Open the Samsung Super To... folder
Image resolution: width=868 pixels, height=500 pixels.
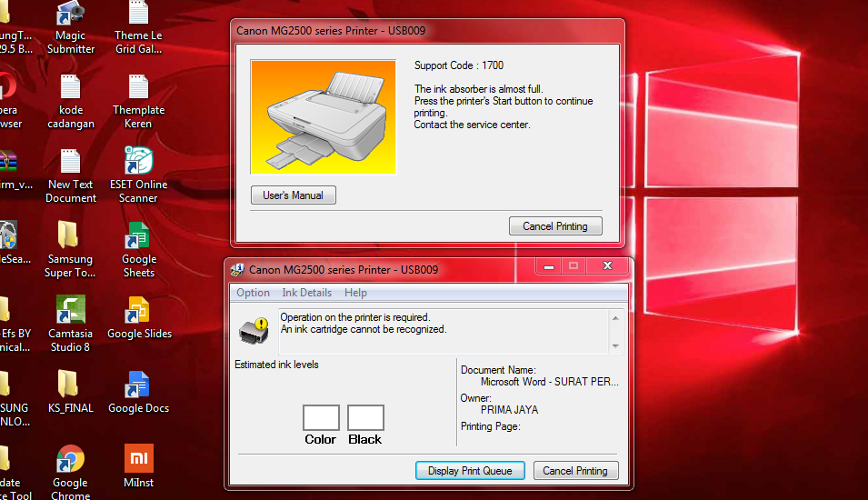click(x=69, y=250)
